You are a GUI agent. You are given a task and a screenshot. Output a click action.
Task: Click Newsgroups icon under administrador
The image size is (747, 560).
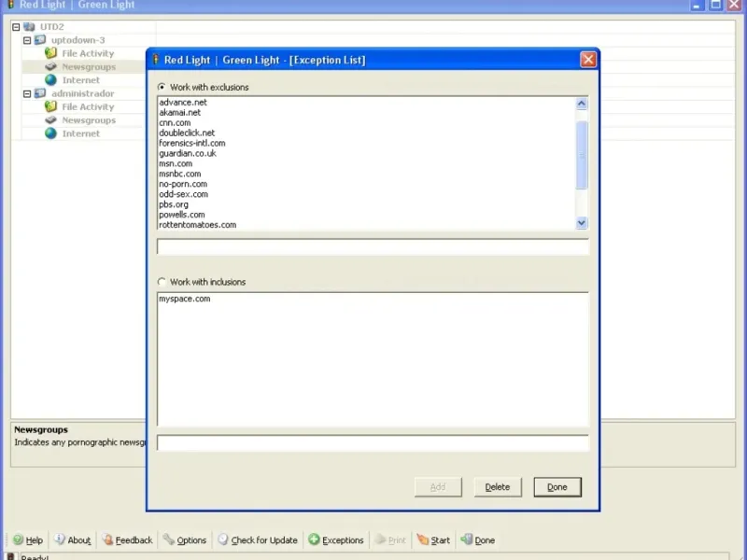[x=50, y=120]
